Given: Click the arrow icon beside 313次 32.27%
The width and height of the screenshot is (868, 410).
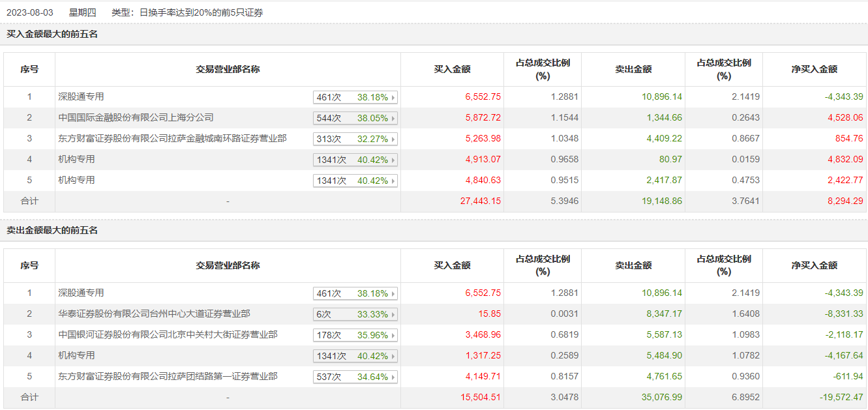Looking at the screenshot, I should [x=393, y=139].
